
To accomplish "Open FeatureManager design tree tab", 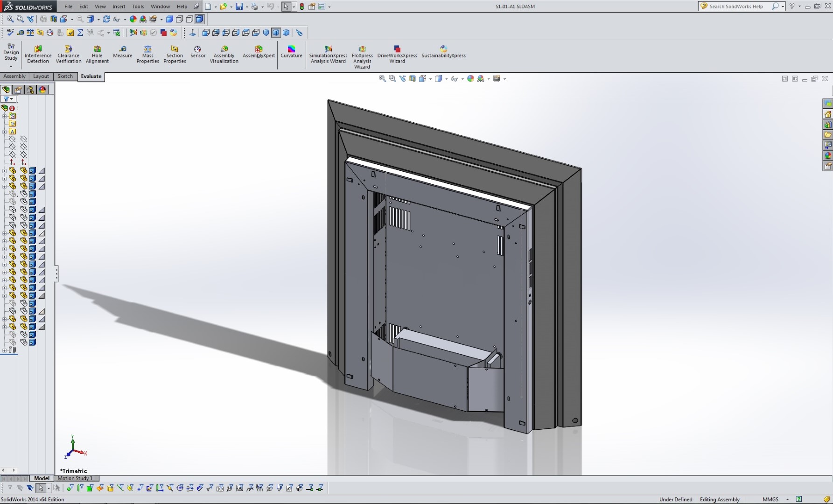I will point(6,90).
